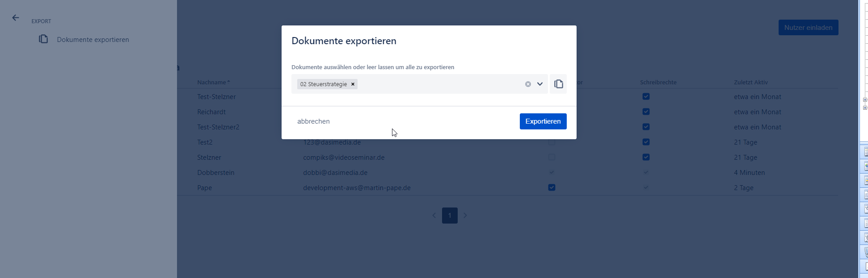Click the name Dobberstein in table

coord(216,173)
